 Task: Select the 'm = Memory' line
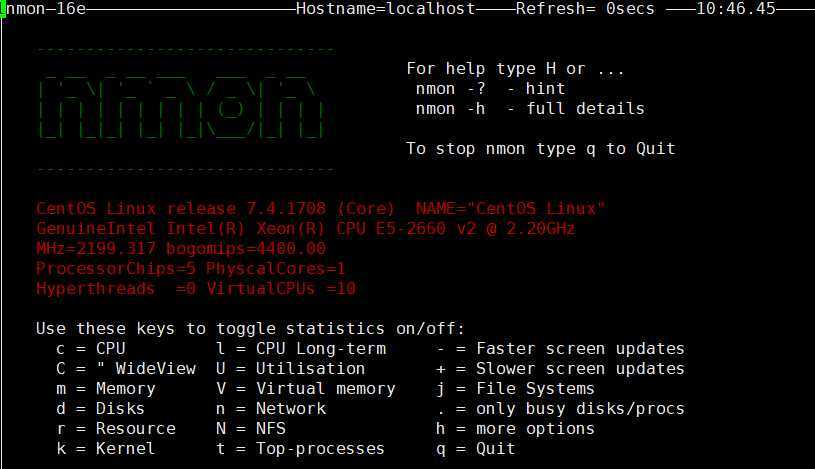click(x=106, y=388)
